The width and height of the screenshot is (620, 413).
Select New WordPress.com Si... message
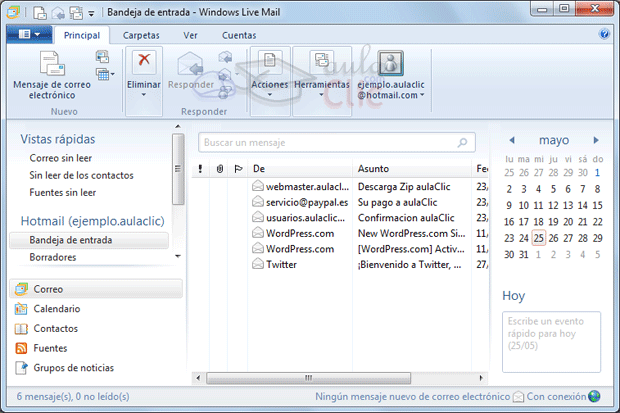pyautogui.click(x=340, y=233)
